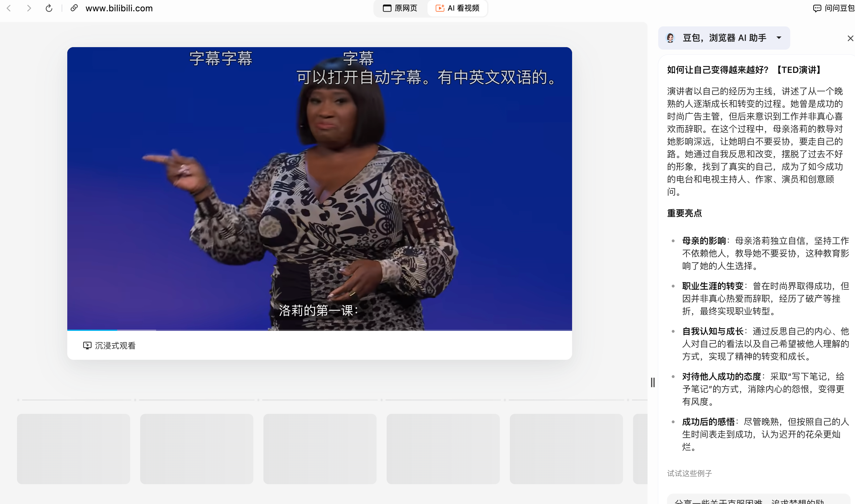
Task: Expand the Doubao AI assistant dropdown arrow
Action: click(x=779, y=38)
